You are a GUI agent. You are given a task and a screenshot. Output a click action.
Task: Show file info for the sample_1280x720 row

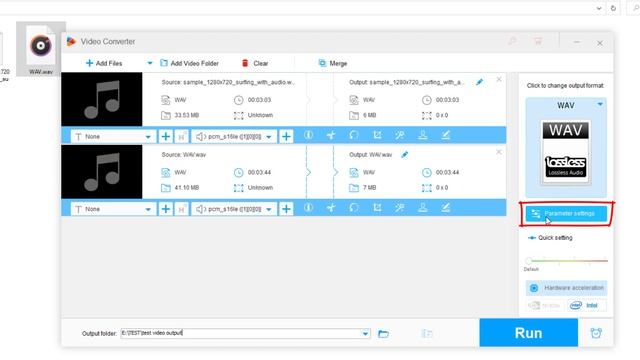pyautogui.click(x=309, y=135)
